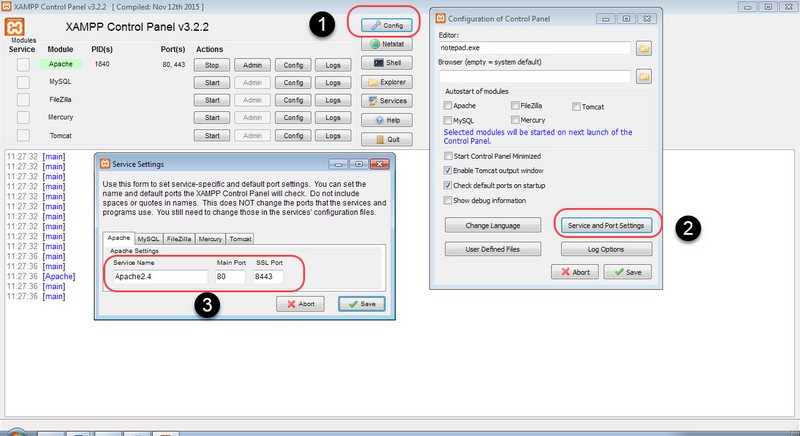
Task: Save the Service Settings dialog
Action: click(362, 304)
